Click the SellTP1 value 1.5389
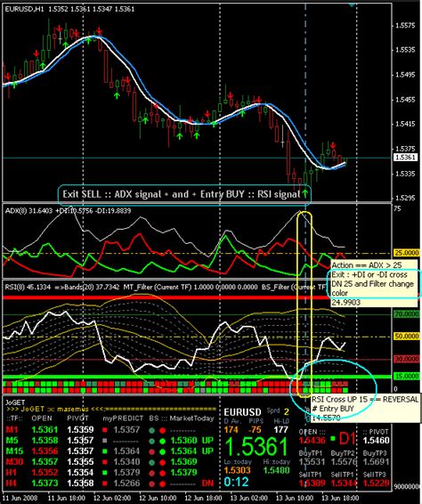This screenshot has width=422, height=504. tap(312, 483)
